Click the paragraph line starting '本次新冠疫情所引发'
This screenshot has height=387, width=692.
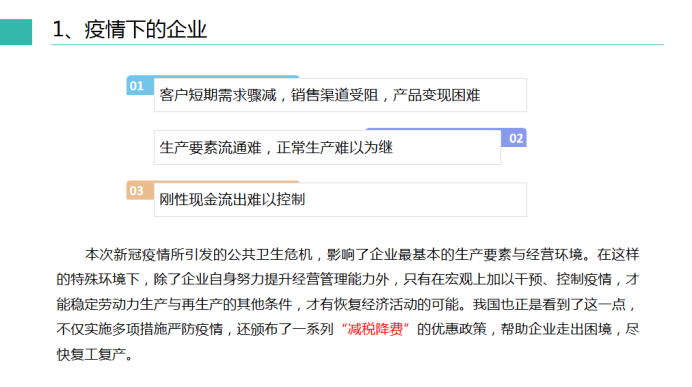click(362, 255)
